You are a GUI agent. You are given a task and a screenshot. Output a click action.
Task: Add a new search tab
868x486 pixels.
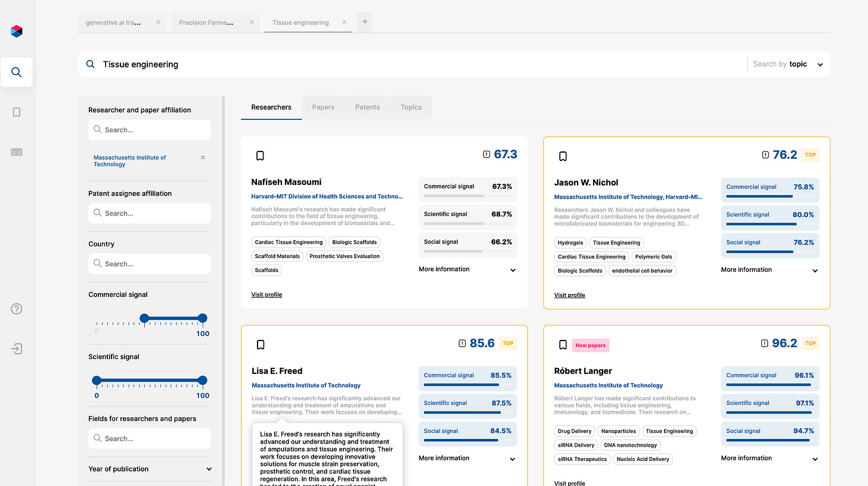click(x=365, y=22)
